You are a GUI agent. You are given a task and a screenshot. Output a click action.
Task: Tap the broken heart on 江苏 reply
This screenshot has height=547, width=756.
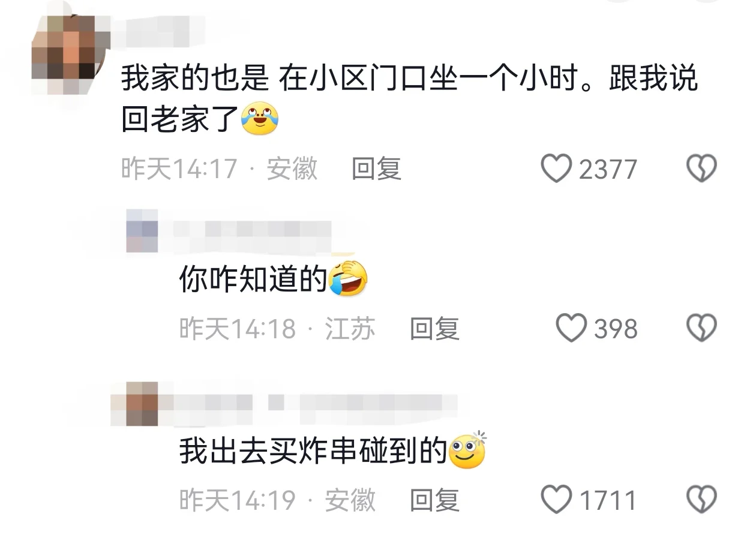(x=701, y=329)
